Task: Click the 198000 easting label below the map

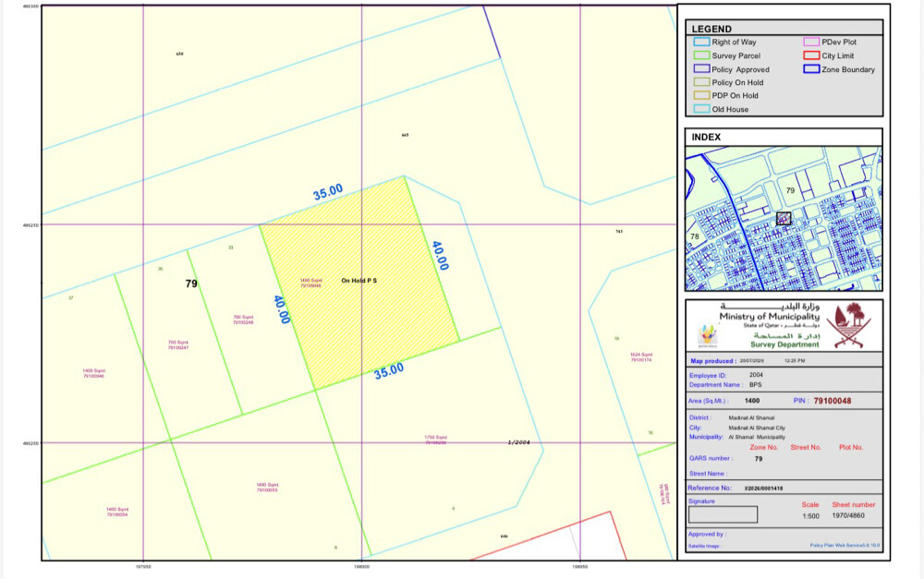Action: pos(362,567)
